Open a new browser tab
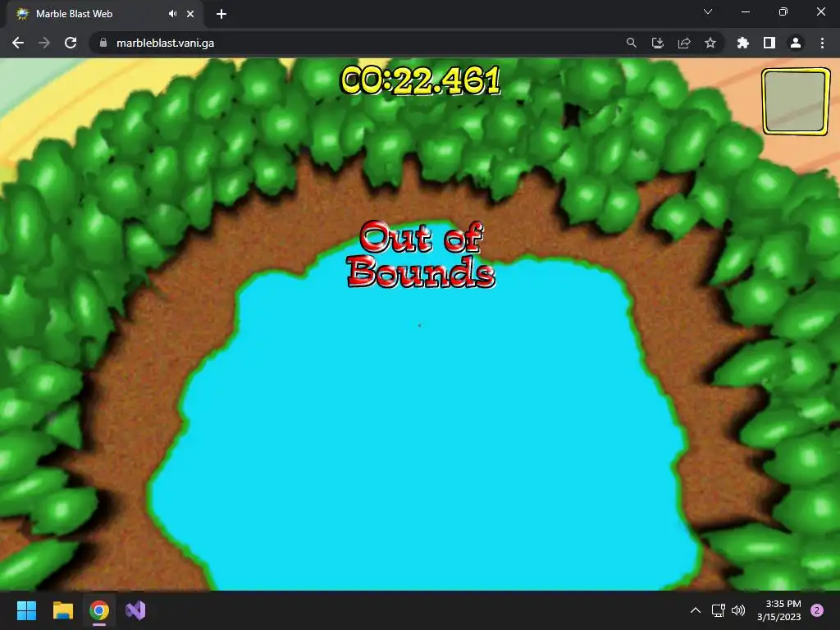Image resolution: width=840 pixels, height=630 pixels. pos(221,14)
